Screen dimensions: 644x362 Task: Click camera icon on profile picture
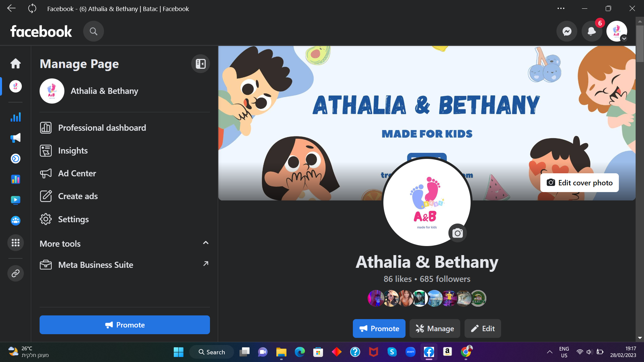458,233
